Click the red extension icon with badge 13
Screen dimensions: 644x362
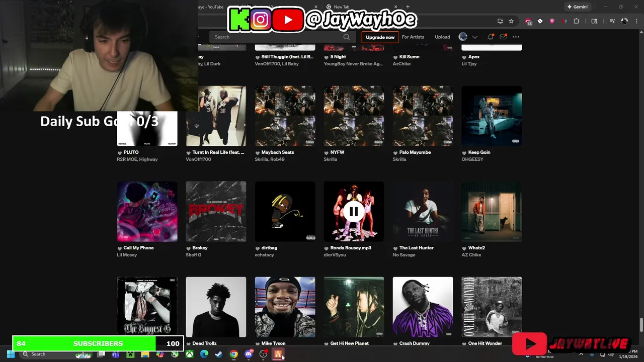click(x=528, y=21)
